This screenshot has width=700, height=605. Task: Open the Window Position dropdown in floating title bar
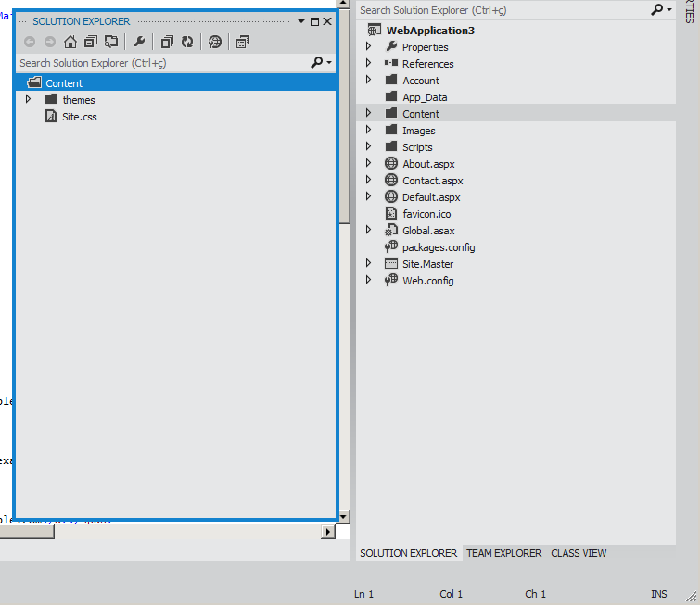click(x=301, y=21)
